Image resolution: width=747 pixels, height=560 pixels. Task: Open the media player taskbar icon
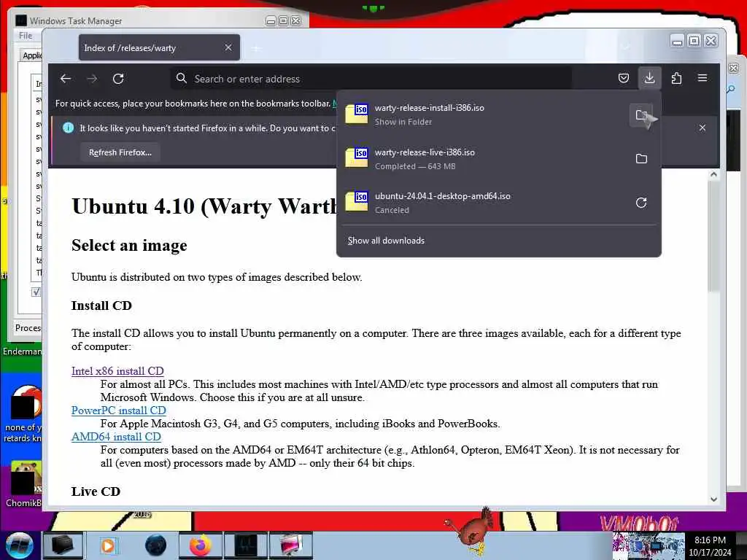click(x=109, y=545)
